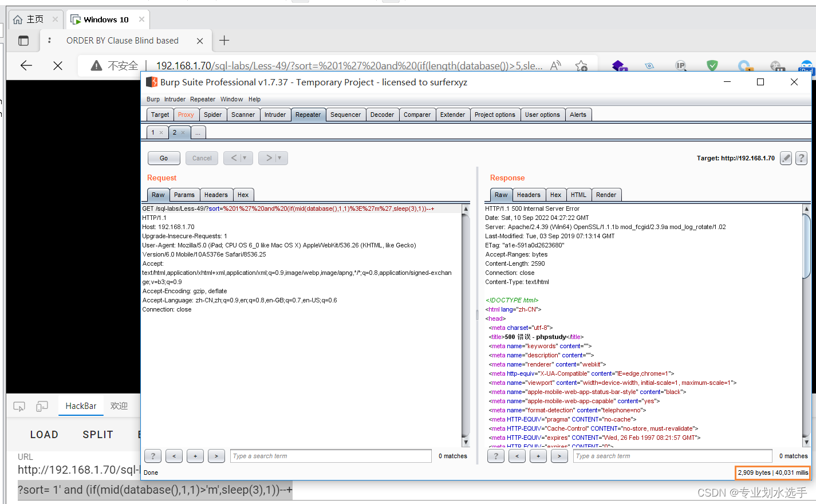This screenshot has height=504, width=816.
Task: Click SPLIT in HackBar
Action: (x=98, y=435)
